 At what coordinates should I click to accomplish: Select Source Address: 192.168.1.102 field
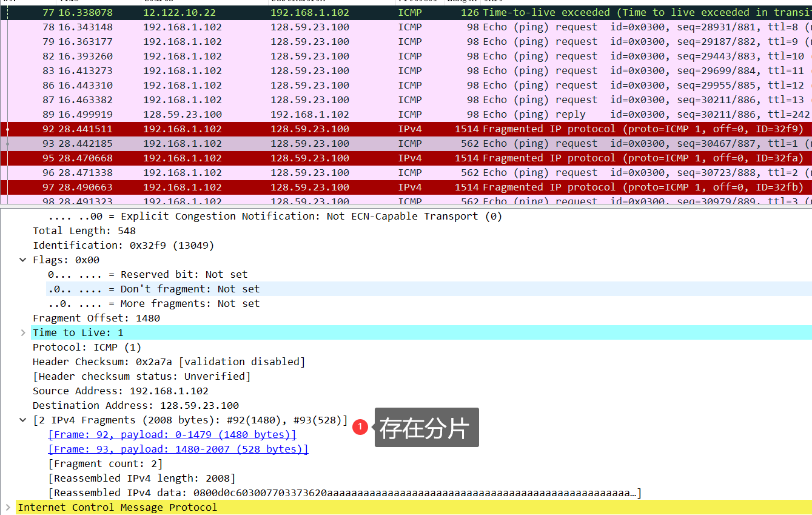coord(121,391)
